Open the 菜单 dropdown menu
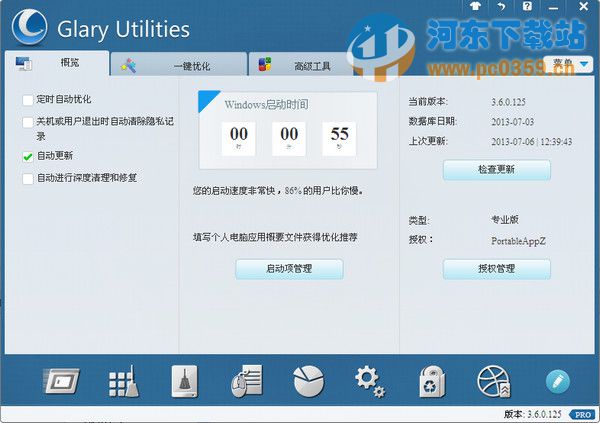Viewport: 600px width, 423px height. (x=568, y=64)
